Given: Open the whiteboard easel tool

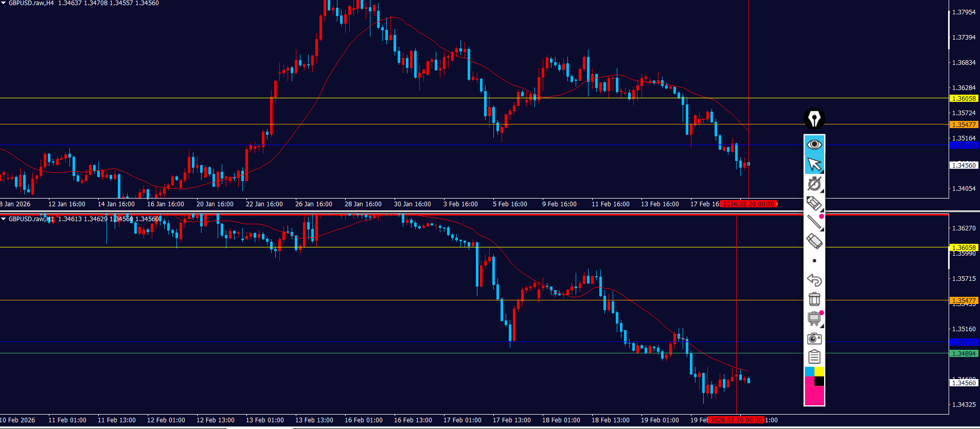Looking at the screenshot, I should (x=814, y=319).
